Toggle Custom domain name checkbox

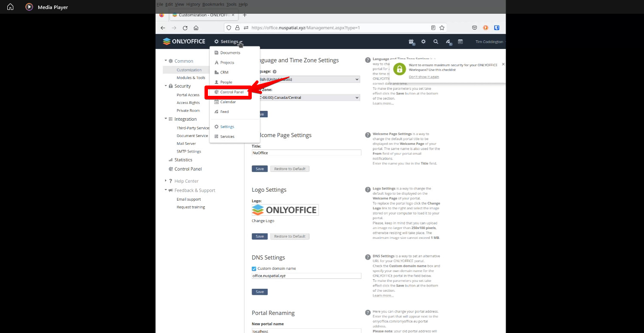click(x=254, y=269)
